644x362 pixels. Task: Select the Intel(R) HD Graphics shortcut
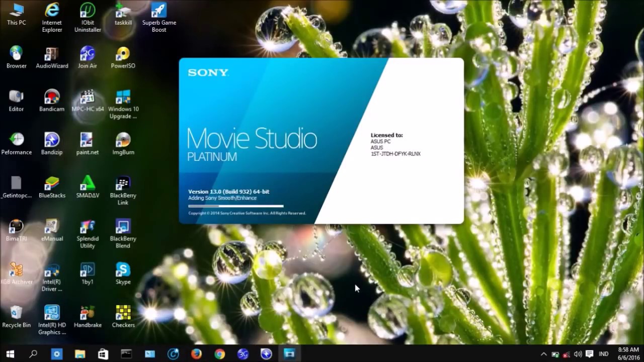pyautogui.click(x=52, y=320)
